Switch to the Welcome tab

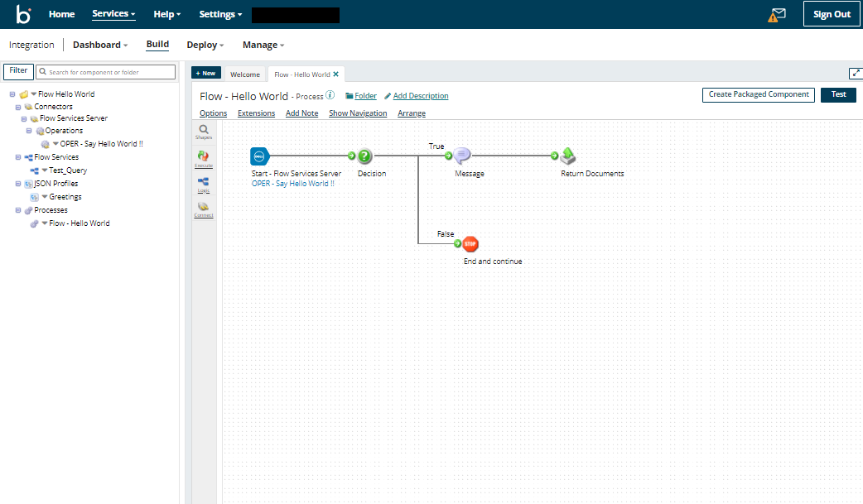tap(245, 74)
